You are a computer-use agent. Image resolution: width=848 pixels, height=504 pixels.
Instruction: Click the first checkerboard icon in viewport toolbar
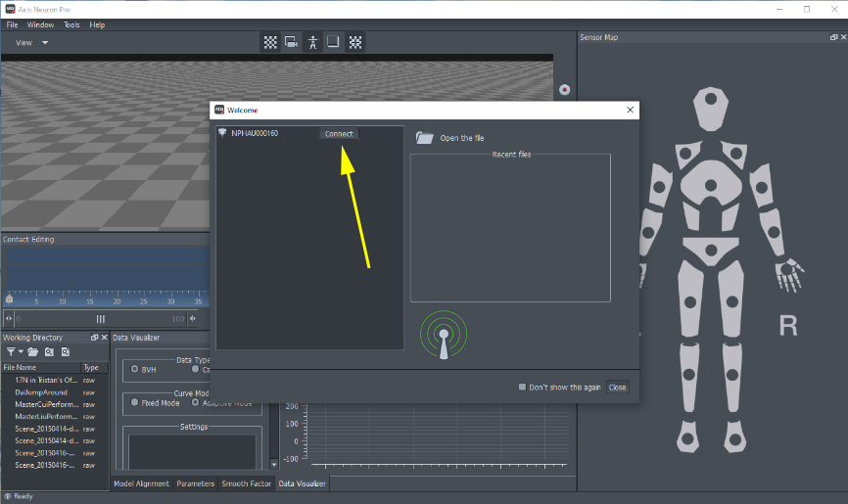point(269,42)
